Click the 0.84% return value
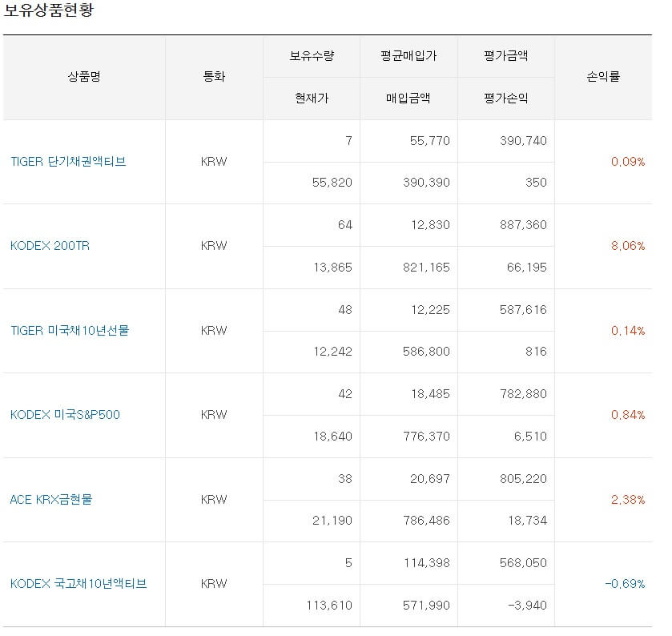672x636 pixels. (628, 414)
